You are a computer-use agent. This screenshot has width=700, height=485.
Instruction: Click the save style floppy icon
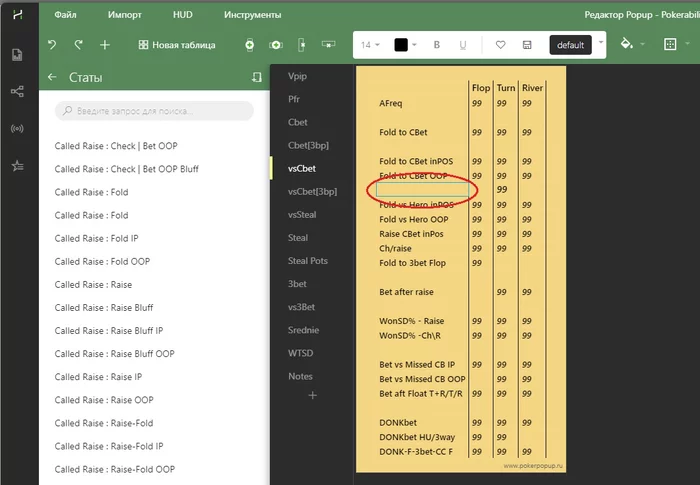click(x=527, y=45)
